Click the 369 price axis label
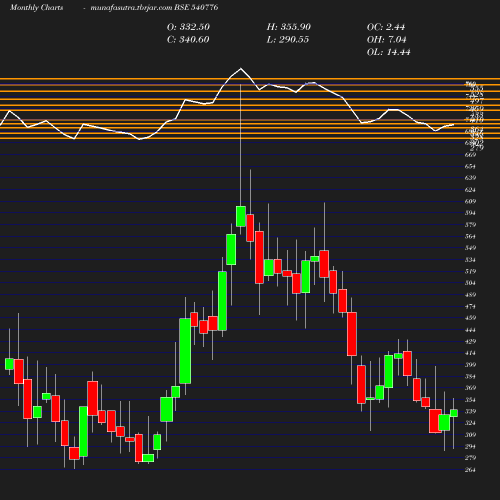Screen dimensions: 500x500 point(470,388)
